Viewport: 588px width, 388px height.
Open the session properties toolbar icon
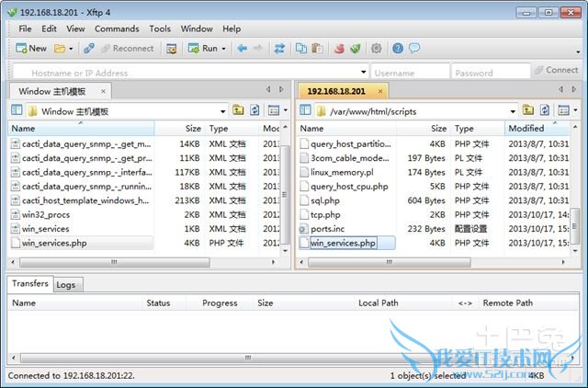click(x=172, y=49)
